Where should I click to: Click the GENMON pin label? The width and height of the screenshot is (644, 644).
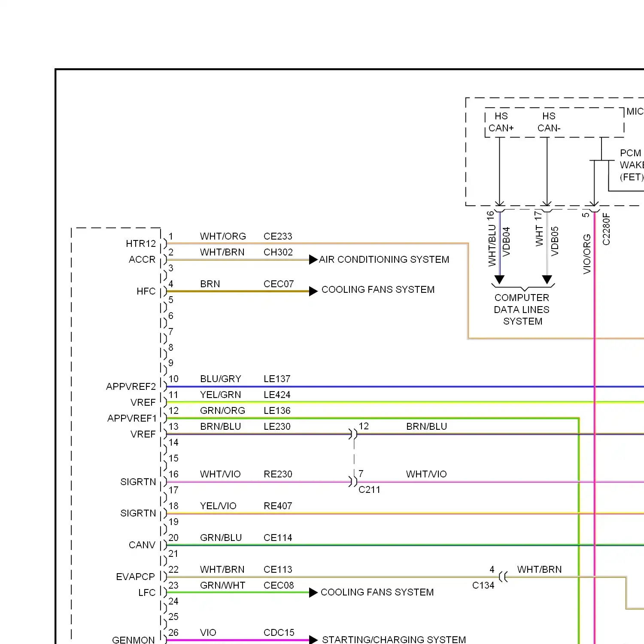point(134,640)
